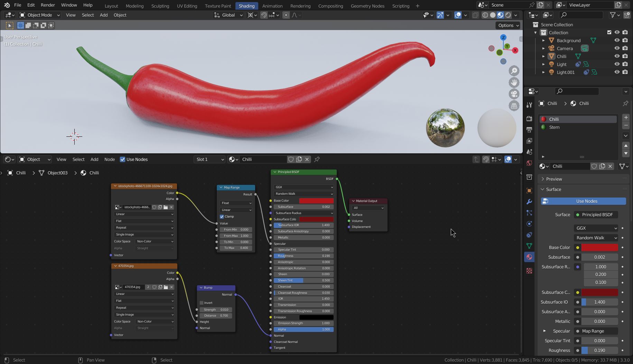The width and height of the screenshot is (633, 364).
Task: Open View Layer properties tab icon
Action: [529, 141]
